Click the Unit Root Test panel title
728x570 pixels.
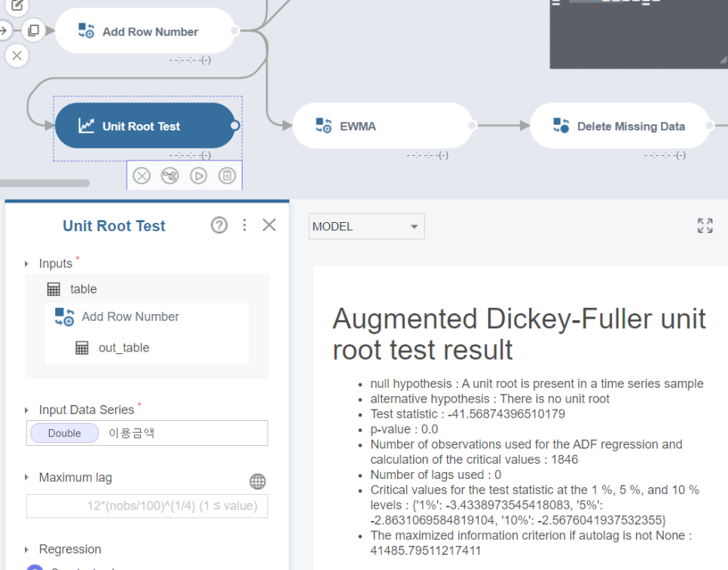[114, 226]
